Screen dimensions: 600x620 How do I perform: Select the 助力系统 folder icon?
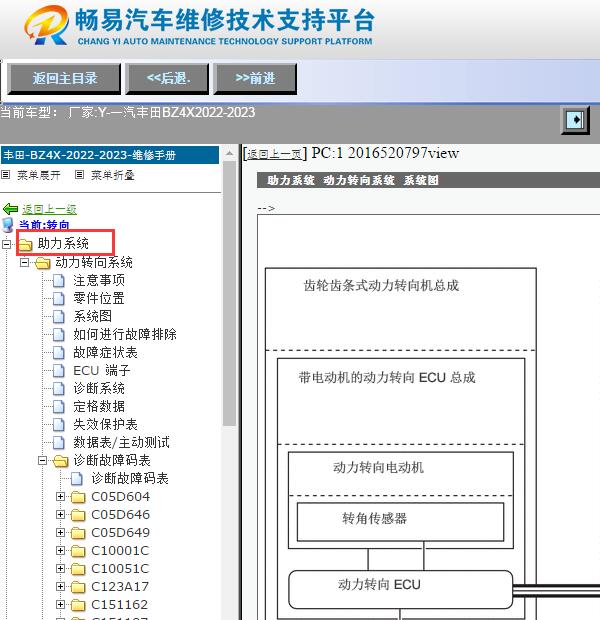[25, 244]
